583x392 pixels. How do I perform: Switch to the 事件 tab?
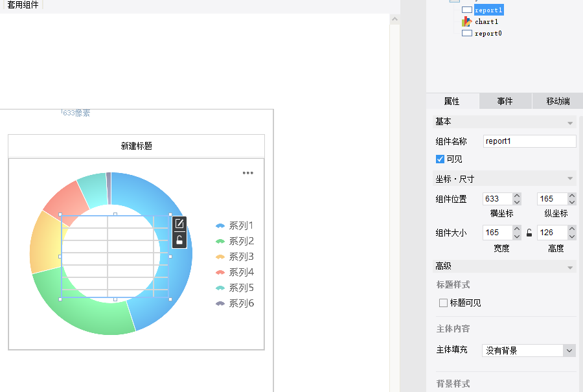tap(505, 101)
